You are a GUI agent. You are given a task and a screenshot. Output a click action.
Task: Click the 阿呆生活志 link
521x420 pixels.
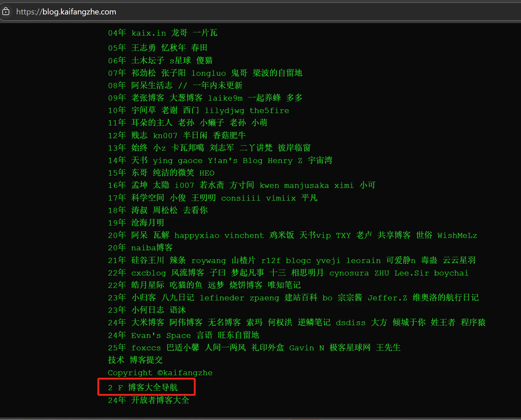tap(152, 86)
